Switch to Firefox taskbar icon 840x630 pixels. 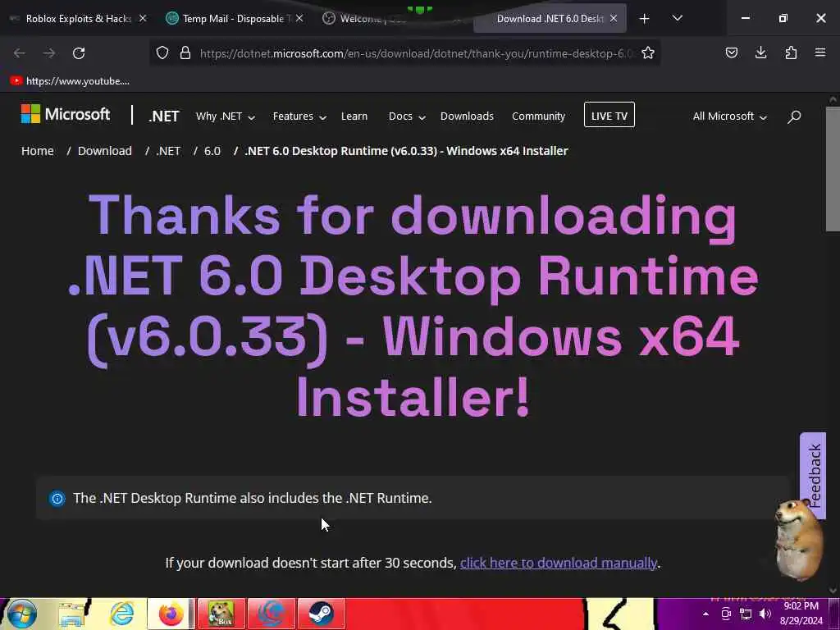(171, 614)
